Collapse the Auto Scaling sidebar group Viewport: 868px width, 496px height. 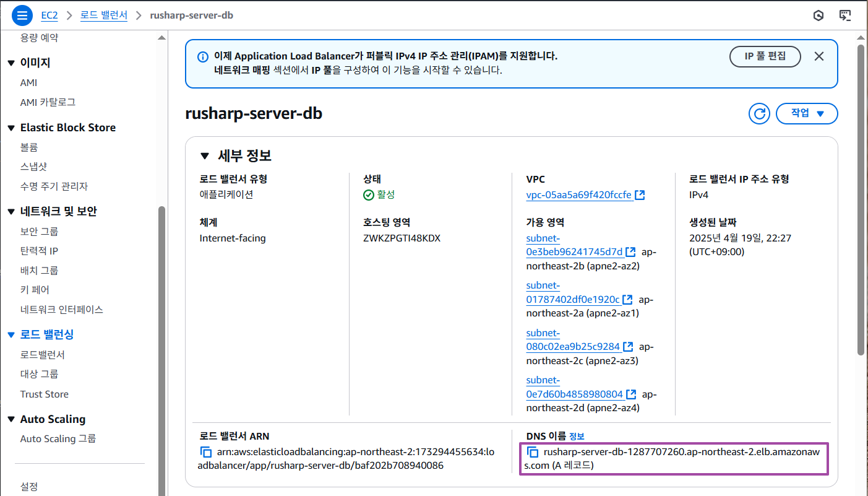[11, 420]
